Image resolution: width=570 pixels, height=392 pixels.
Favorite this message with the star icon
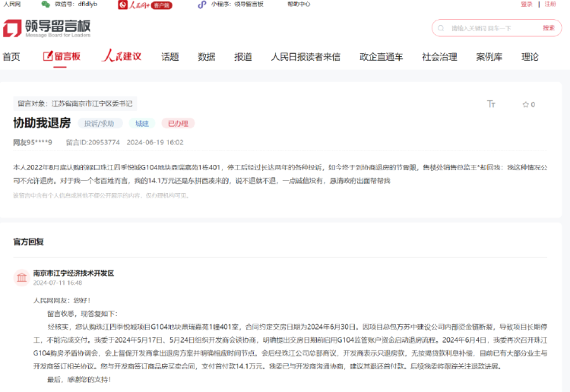[526, 105]
